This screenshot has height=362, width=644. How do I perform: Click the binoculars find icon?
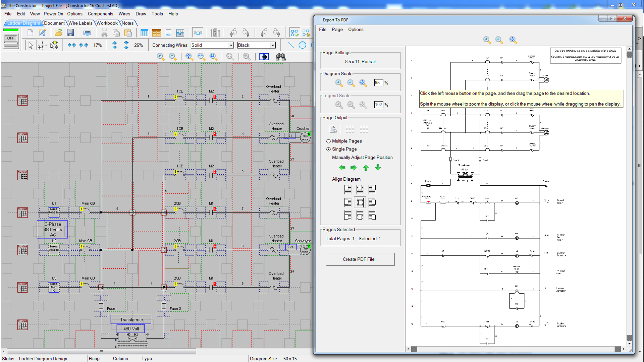point(280,57)
